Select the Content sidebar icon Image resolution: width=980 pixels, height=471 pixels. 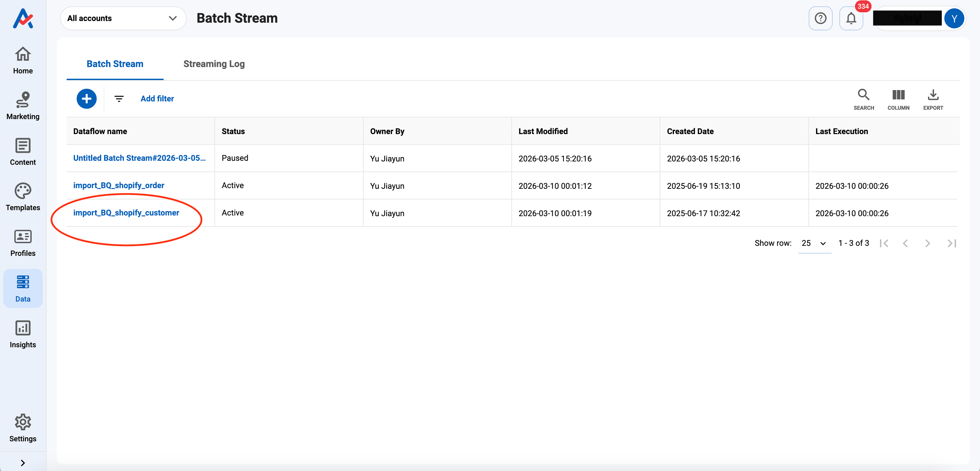click(x=22, y=151)
